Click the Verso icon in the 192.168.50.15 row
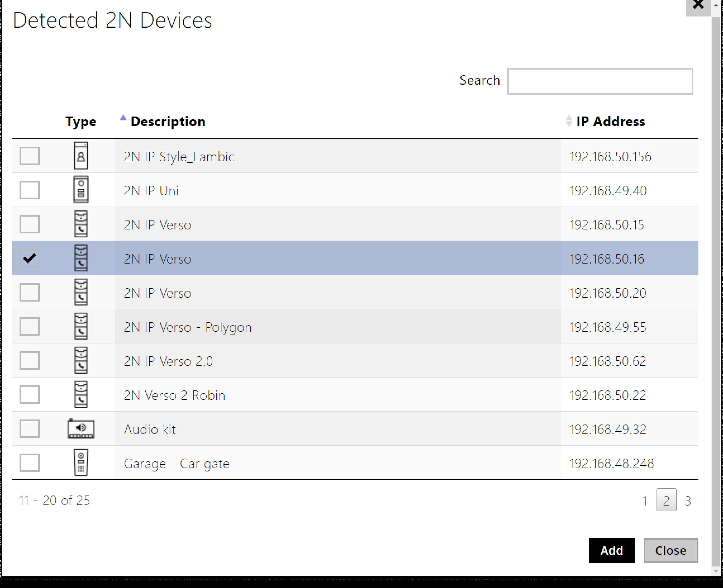This screenshot has width=723, height=588. coord(81,224)
